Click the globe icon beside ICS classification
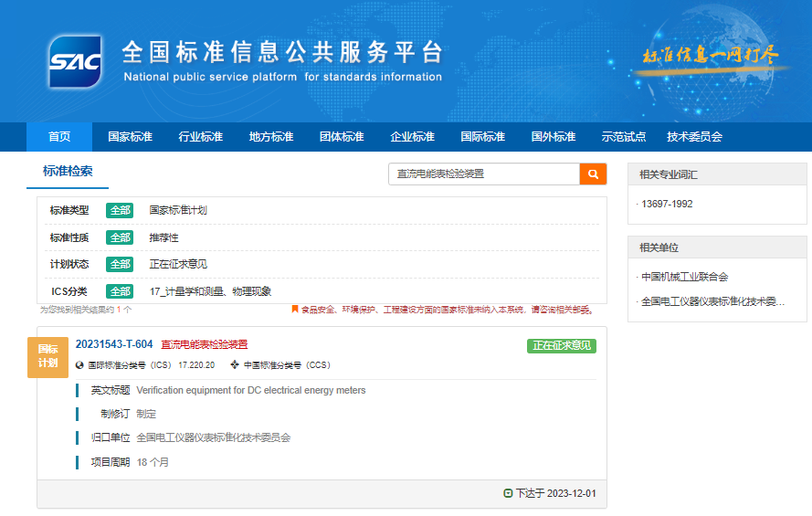Viewport: 812px width, 516px height. [x=79, y=365]
